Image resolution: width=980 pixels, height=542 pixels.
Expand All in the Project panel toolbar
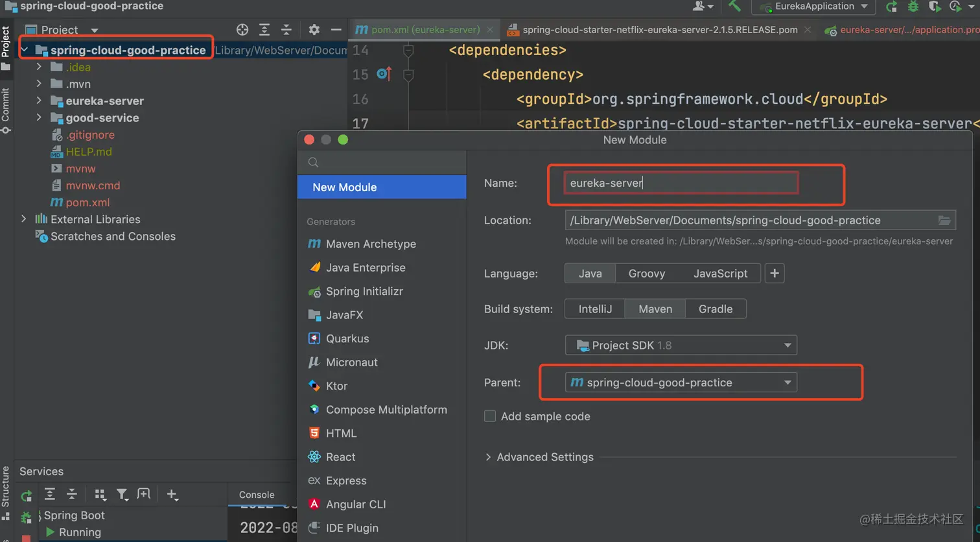pos(264,29)
